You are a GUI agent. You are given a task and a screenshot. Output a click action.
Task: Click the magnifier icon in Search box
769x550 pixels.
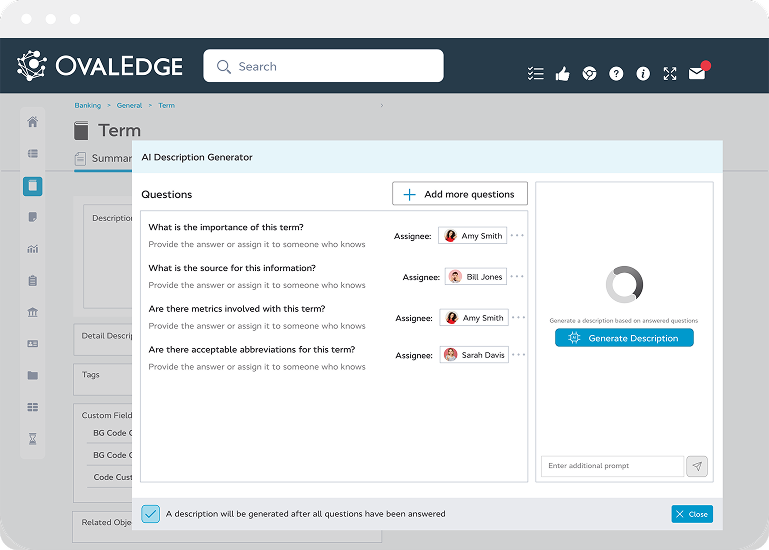coord(224,66)
